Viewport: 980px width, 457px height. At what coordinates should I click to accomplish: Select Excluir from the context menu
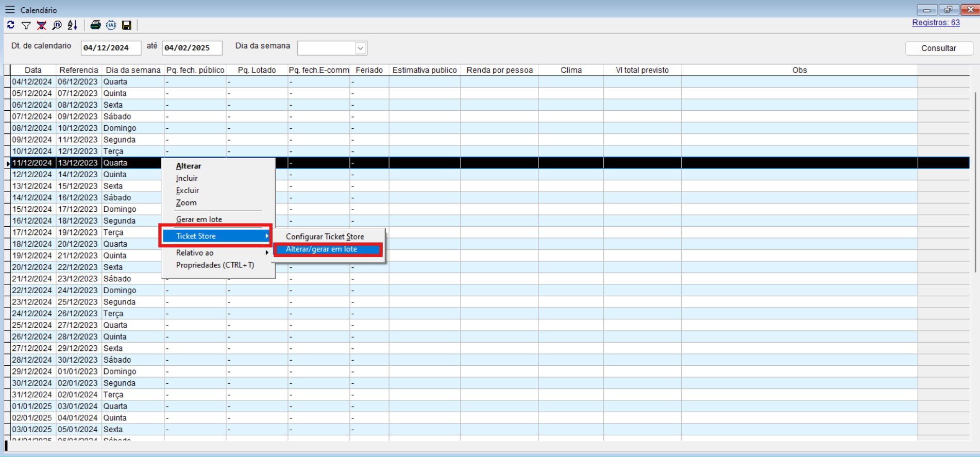pyautogui.click(x=187, y=191)
